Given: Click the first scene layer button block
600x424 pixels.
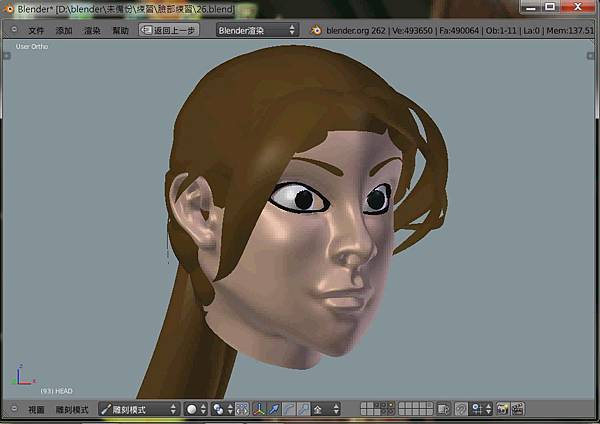Looking at the screenshot, I should pyautogui.click(x=378, y=409).
